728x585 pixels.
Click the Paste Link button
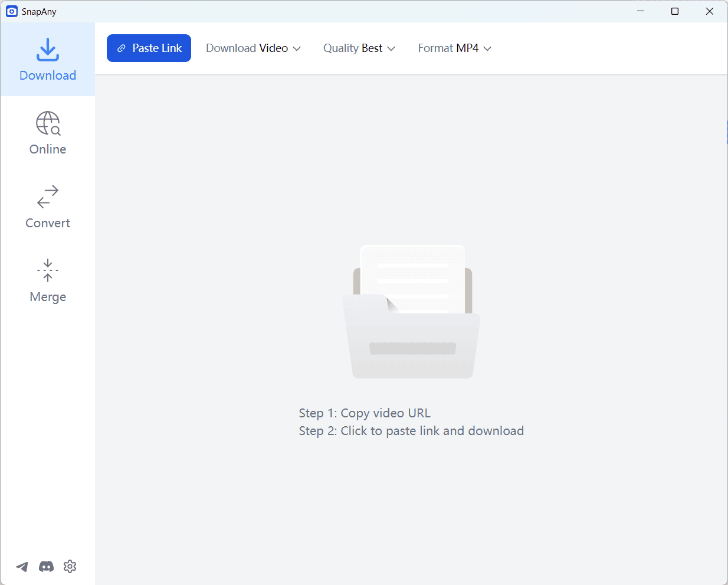coord(149,48)
